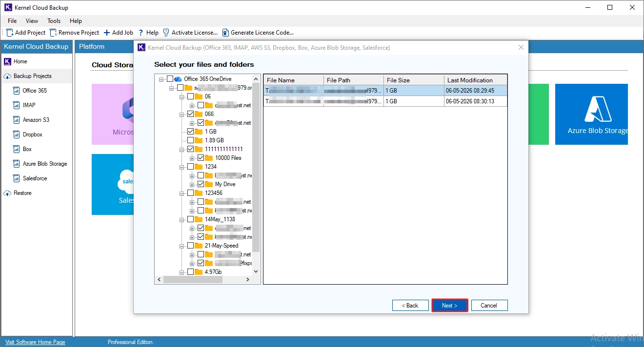
Task: Click the folder tree horizontal scrollbar thumb
Action: (x=193, y=280)
